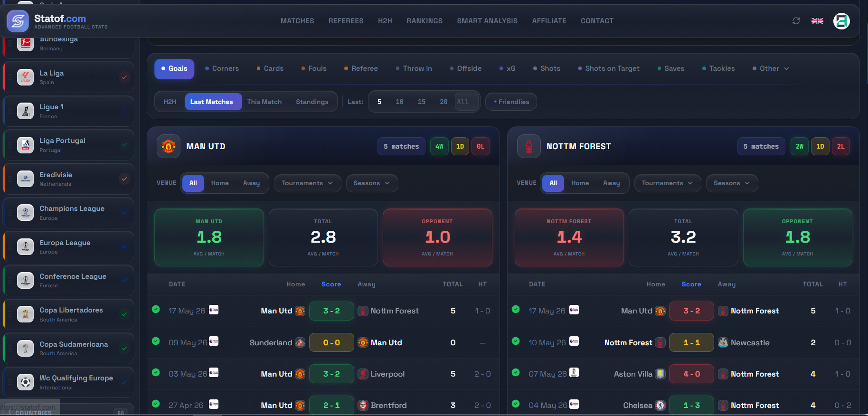Click the Liverpool crest in the 03 May row

click(x=363, y=374)
